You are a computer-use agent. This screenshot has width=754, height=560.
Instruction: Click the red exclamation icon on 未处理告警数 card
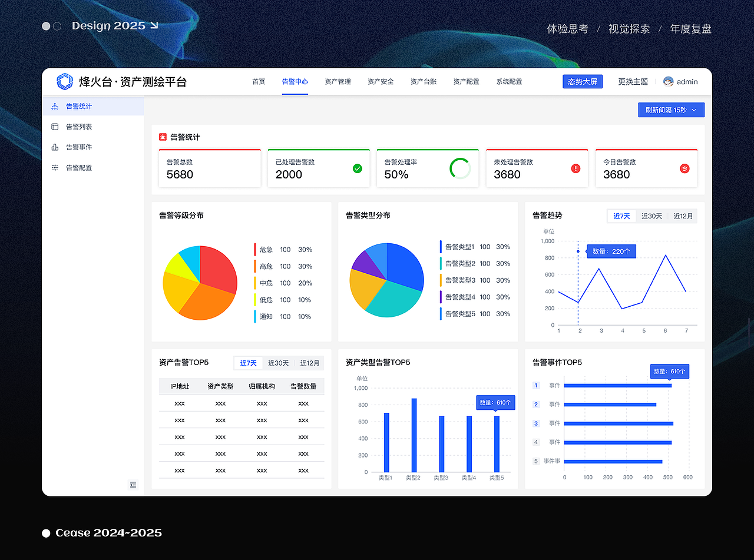(576, 168)
